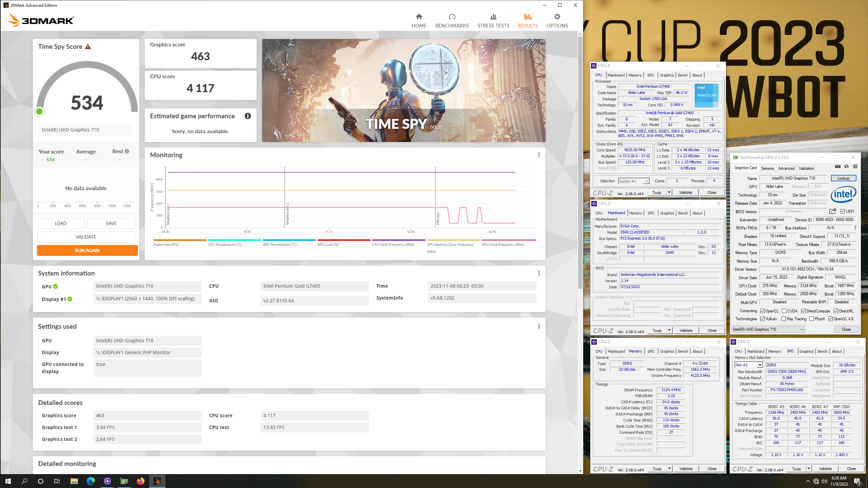The width and height of the screenshot is (868, 488).
Task: Switch to the Sensors tab in GPU-Z
Action: tap(767, 168)
